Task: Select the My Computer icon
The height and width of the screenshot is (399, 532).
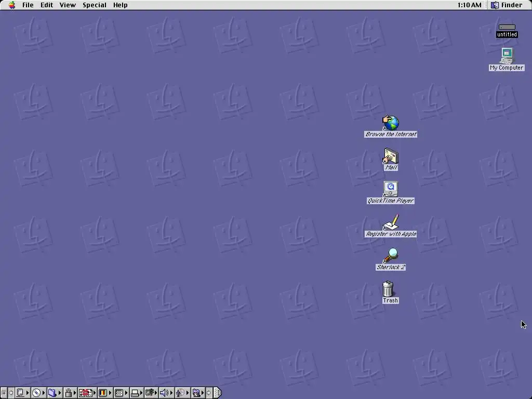Action: (x=507, y=56)
